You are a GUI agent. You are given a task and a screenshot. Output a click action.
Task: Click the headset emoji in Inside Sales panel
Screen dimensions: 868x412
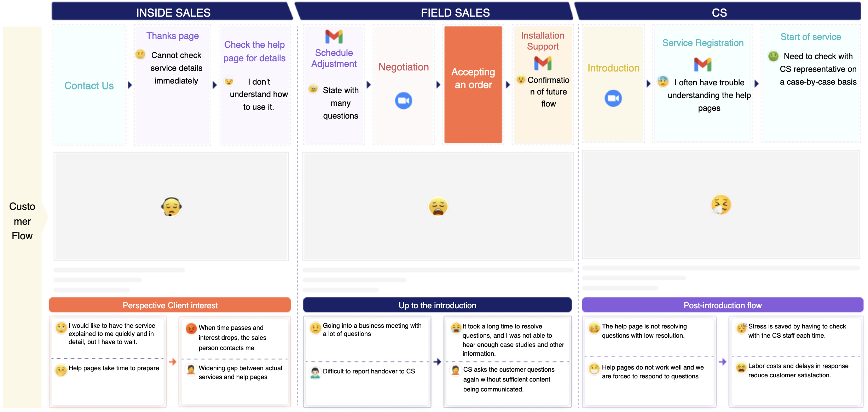(x=171, y=206)
